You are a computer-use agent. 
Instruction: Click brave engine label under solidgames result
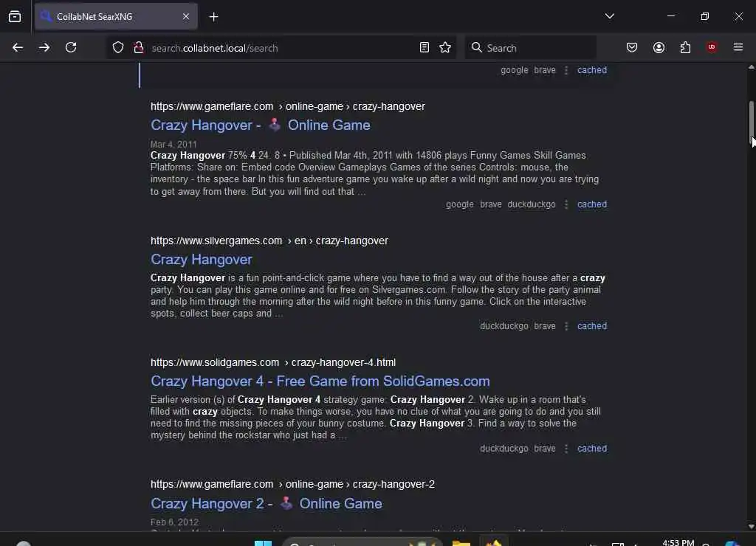point(545,449)
